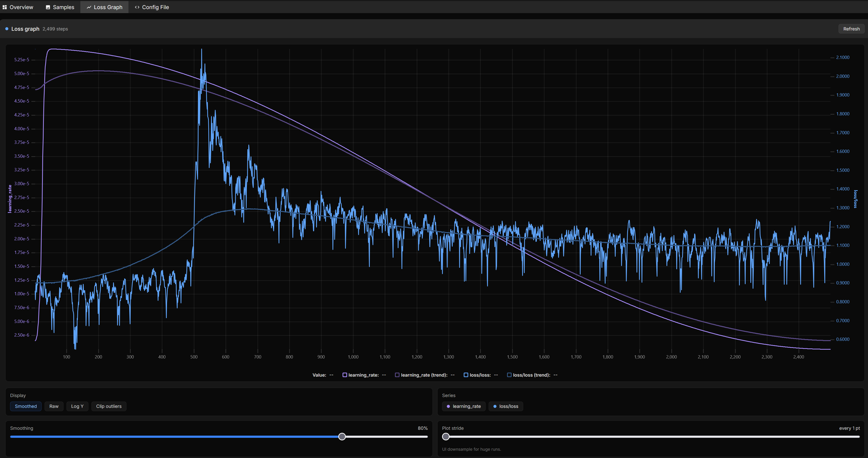Click the right axis label 0.6000
The height and width of the screenshot is (458, 868).
(x=842, y=339)
